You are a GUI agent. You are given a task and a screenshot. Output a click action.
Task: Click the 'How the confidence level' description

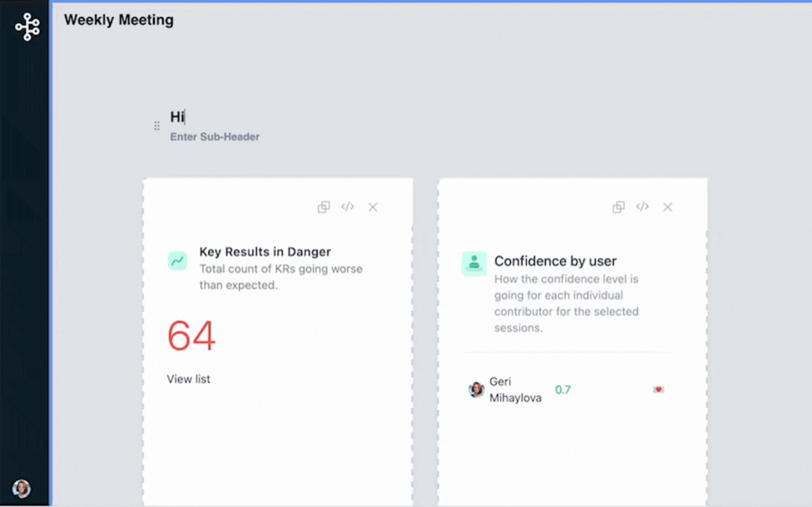[566, 303]
